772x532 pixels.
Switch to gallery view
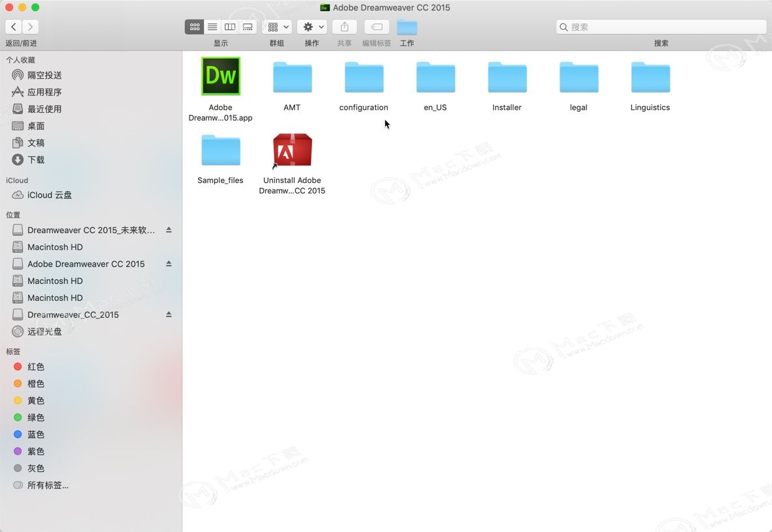pyautogui.click(x=248, y=27)
